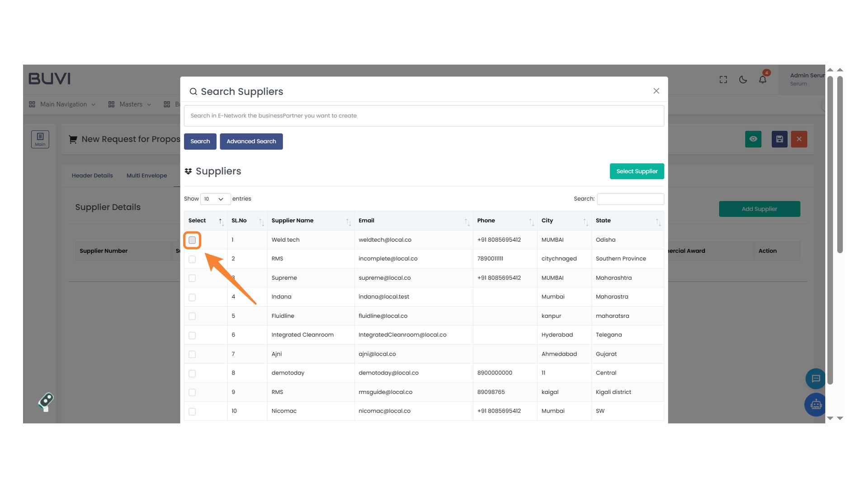Select the Main panel icon in the sidebar
The image size is (868, 488).
tap(40, 139)
